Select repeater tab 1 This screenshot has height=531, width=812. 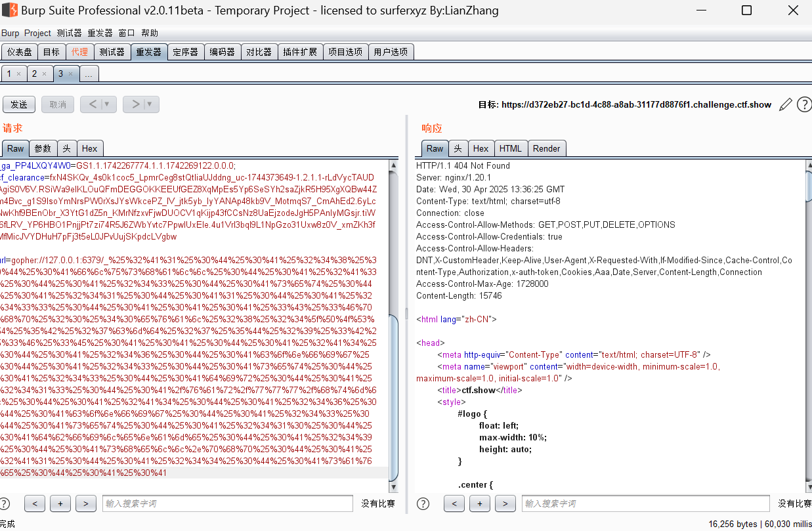point(9,74)
